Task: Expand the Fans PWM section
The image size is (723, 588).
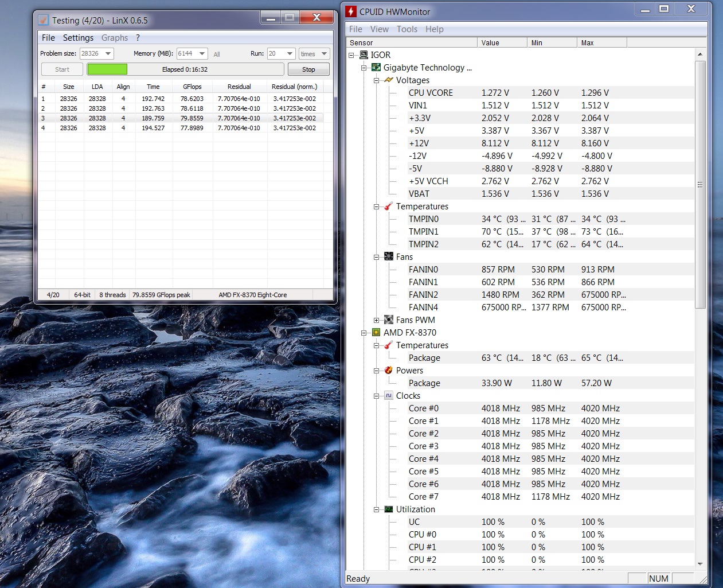Action: click(377, 321)
